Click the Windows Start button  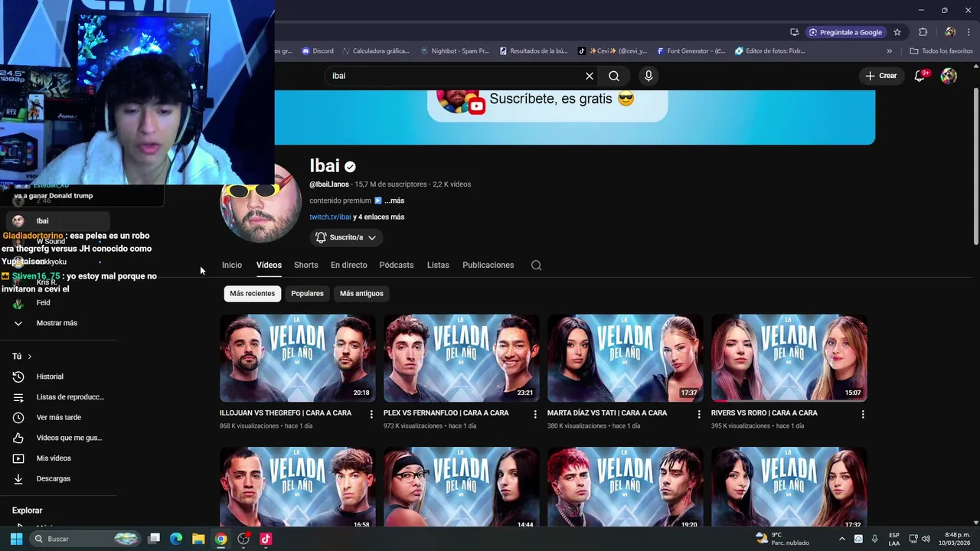point(16,539)
